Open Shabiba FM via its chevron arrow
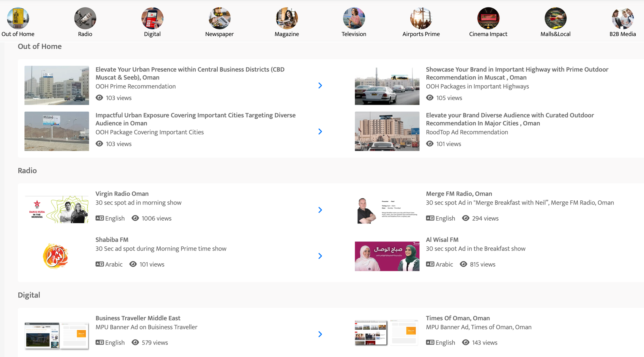Viewport: 644px width, 357px height. pos(320,256)
